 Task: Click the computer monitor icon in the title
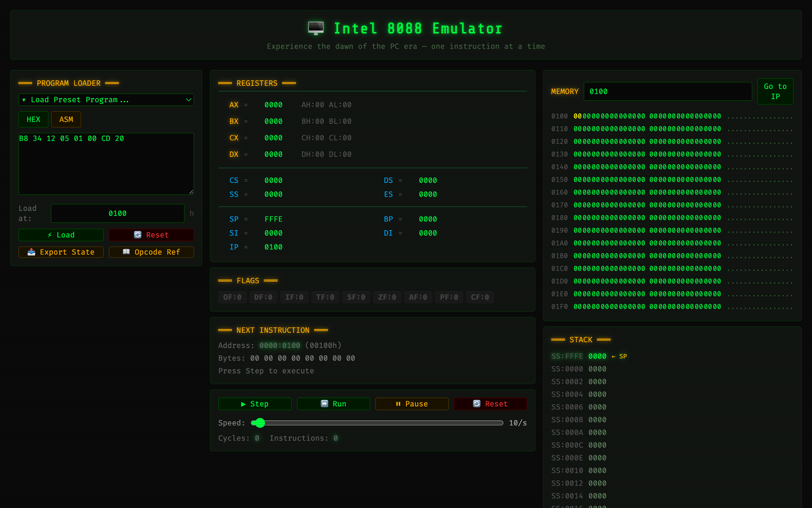(x=316, y=28)
